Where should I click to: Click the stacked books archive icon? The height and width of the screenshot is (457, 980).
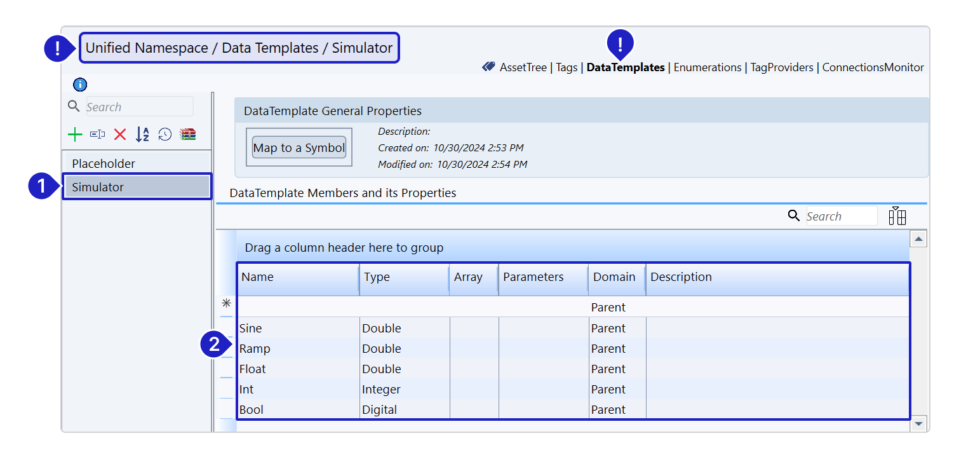pos(187,134)
